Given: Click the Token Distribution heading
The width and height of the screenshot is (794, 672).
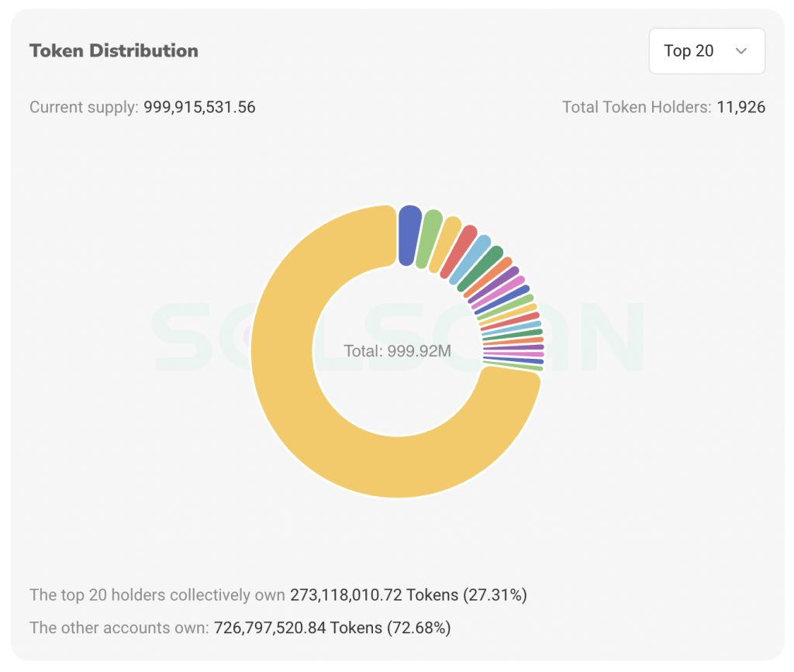Looking at the screenshot, I should click(114, 51).
